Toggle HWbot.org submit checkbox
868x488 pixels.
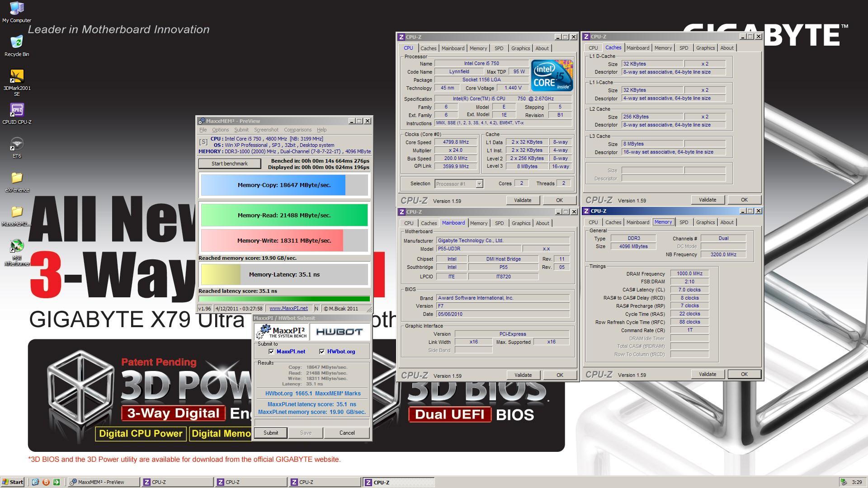tap(322, 352)
